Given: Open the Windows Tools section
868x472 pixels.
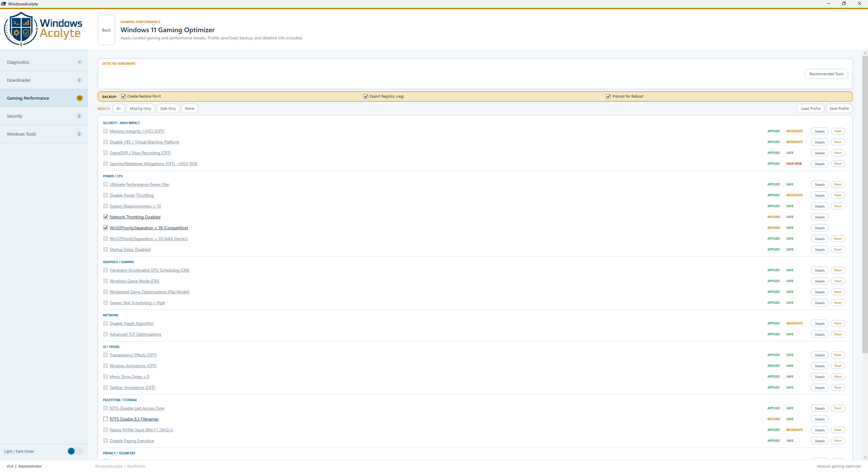Looking at the screenshot, I should pyautogui.click(x=44, y=134).
